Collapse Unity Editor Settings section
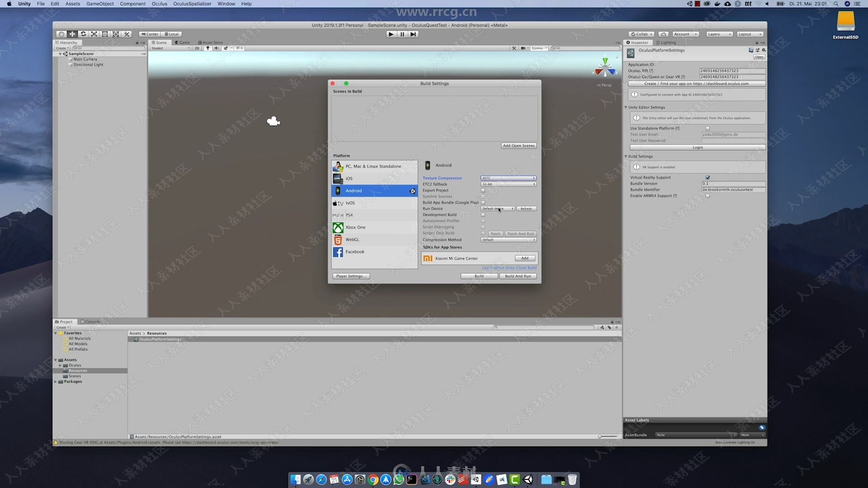The image size is (868, 488). point(626,108)
